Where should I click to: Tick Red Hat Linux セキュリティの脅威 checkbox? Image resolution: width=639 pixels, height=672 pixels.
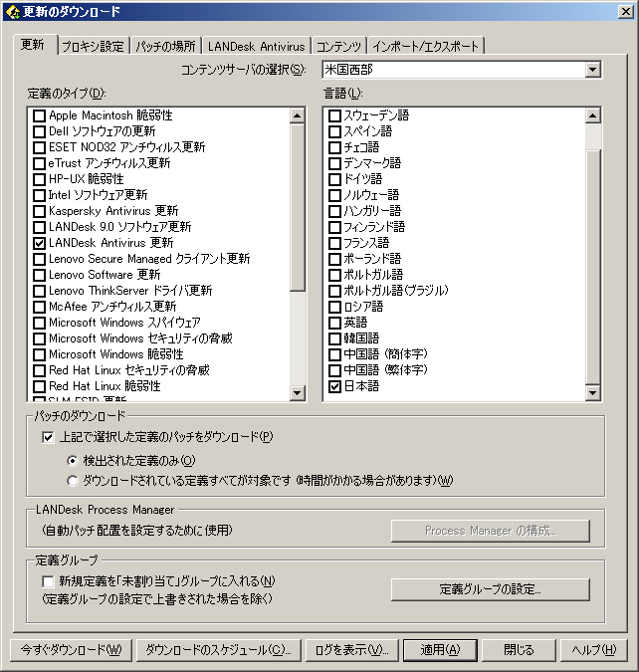(x=39, y=370)
